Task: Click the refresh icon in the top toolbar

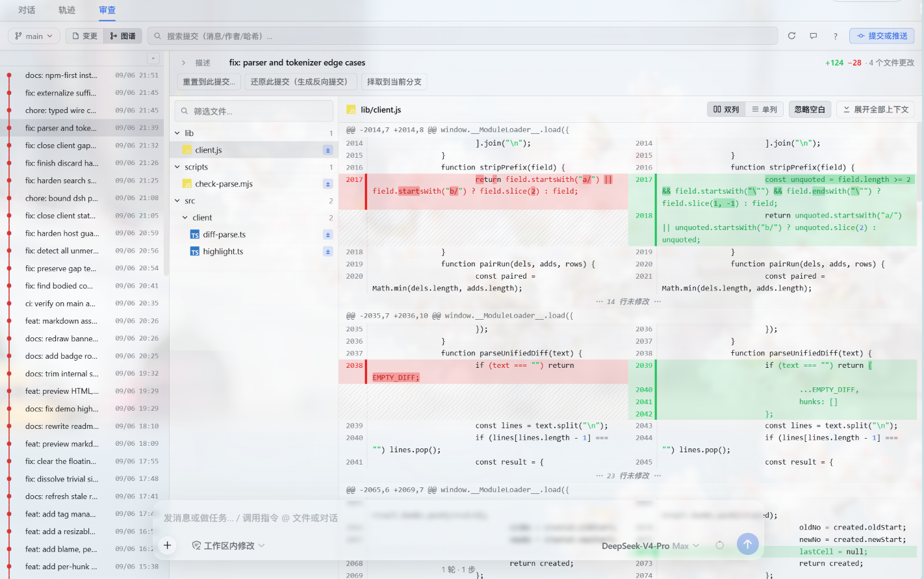Action: pyautogui.click(x=791, y=36)
